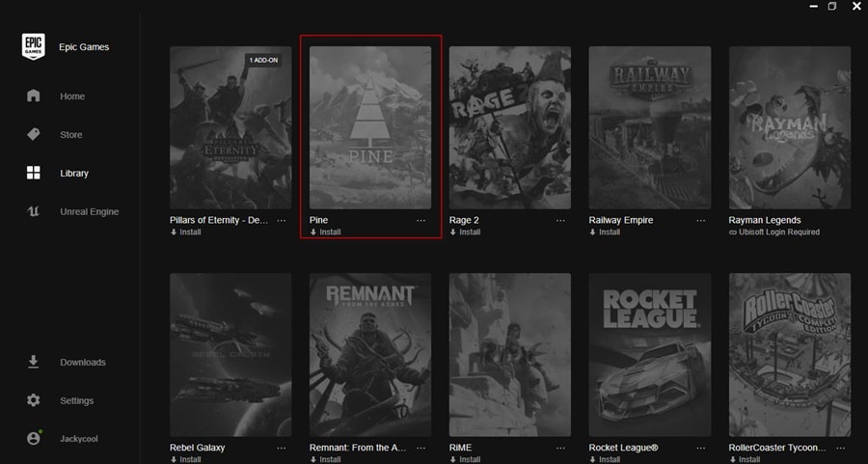Click the Rayman Legends cover thumbnail

click(x=789, y=127)
